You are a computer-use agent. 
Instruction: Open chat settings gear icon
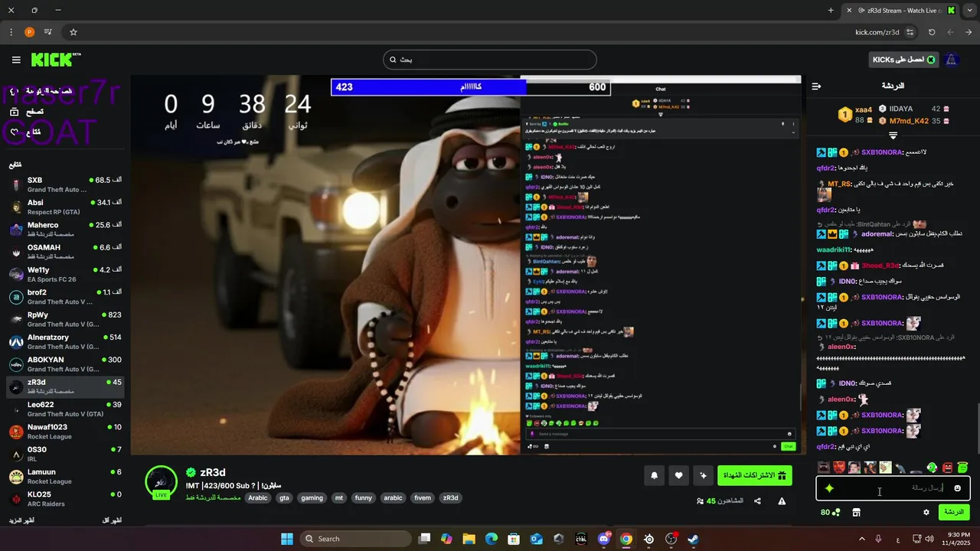tap(926, 512)
